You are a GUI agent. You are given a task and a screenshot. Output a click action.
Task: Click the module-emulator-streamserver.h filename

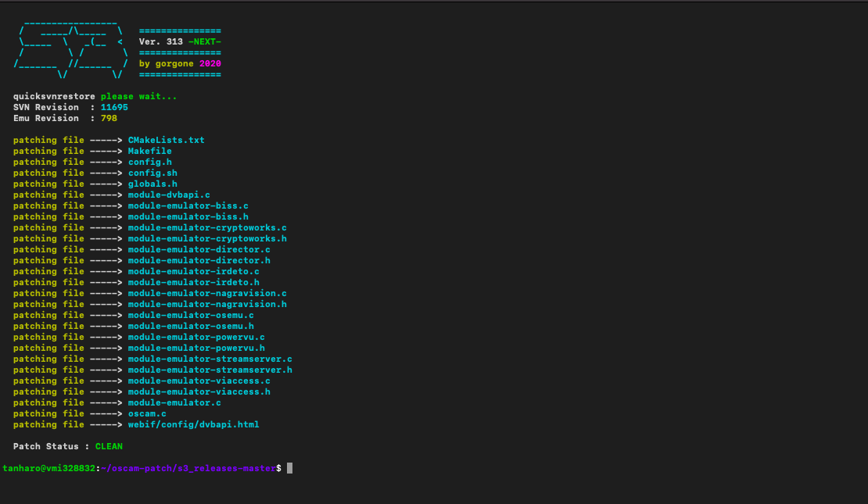click(210, 370)
